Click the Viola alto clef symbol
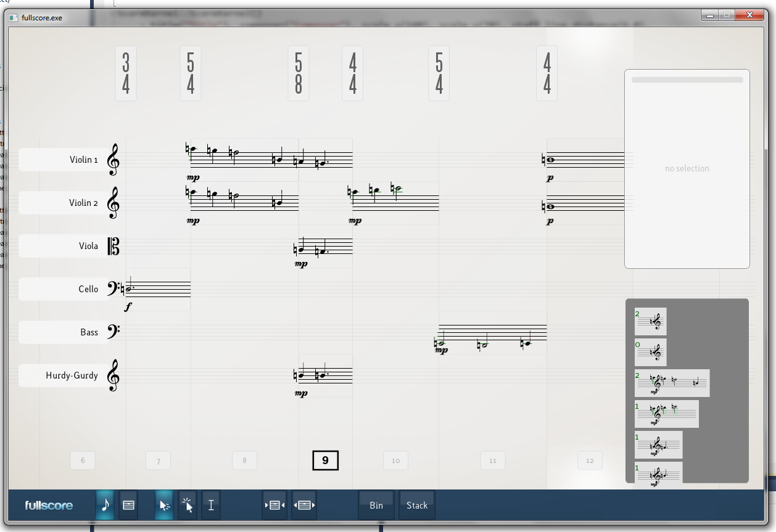The height and width of the screenshot is (532, 776). [113, 247]
